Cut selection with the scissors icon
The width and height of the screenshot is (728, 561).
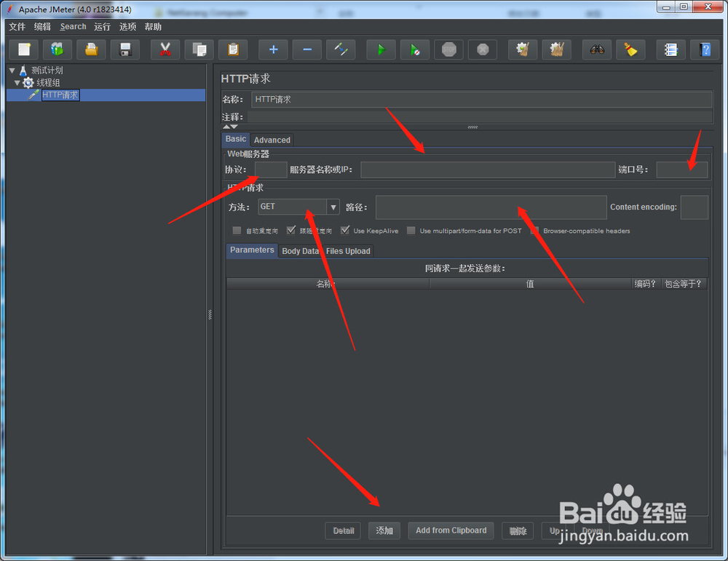click(165, 49)
